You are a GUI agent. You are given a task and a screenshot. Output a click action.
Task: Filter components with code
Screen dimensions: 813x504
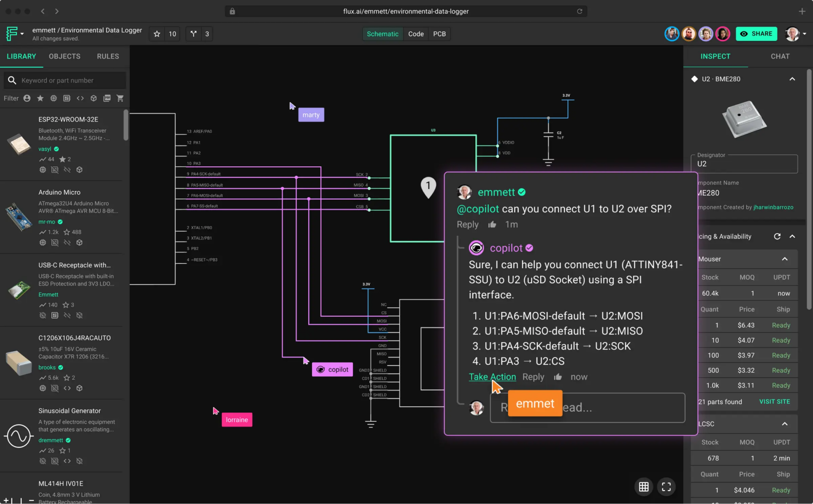tap(80, 98)
